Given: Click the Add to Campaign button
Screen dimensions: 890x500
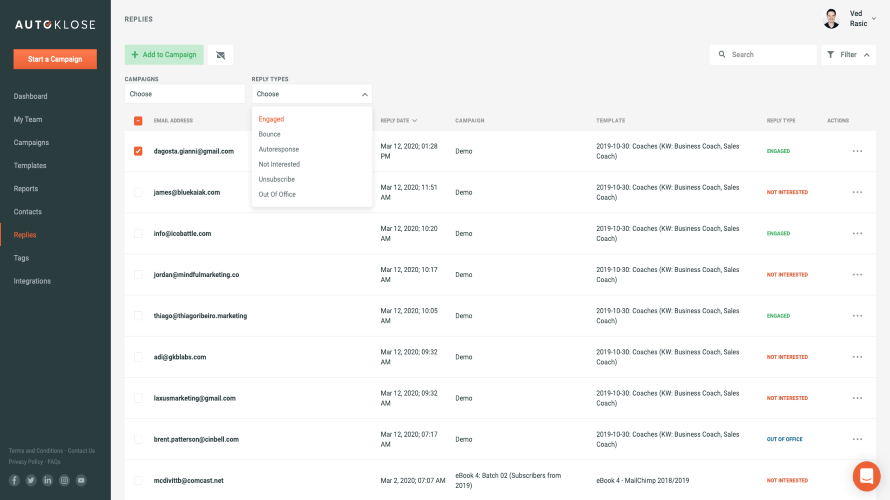Looking at the screenshot, I should pyautogui.click(x=164, y=55).
